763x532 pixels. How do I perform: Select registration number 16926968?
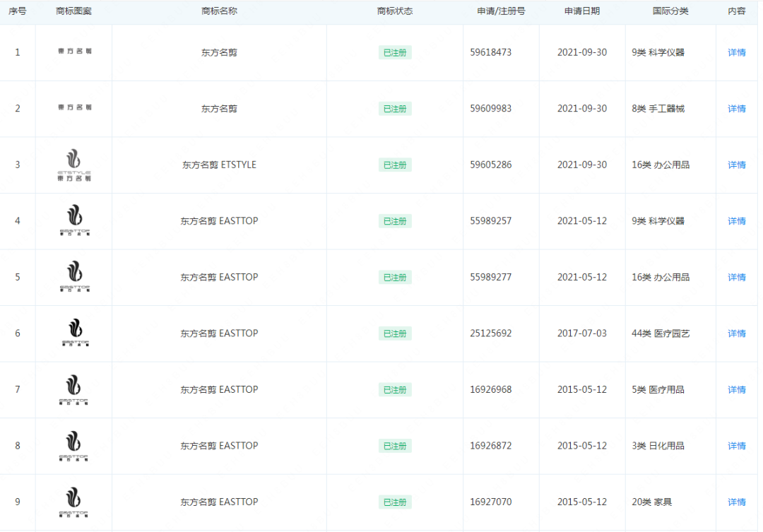(490, 390)
